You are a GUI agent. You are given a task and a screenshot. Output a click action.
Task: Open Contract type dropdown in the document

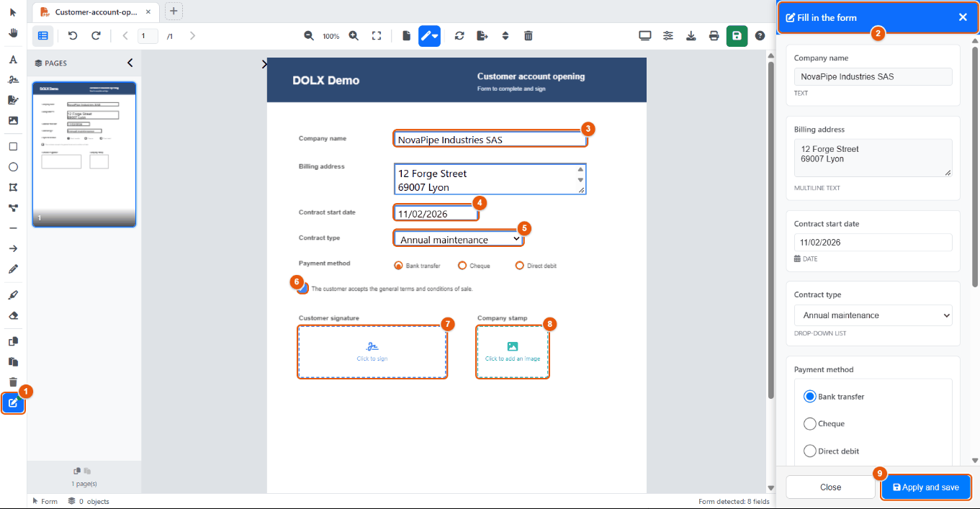pyautogui.click(x=459, y=238)
